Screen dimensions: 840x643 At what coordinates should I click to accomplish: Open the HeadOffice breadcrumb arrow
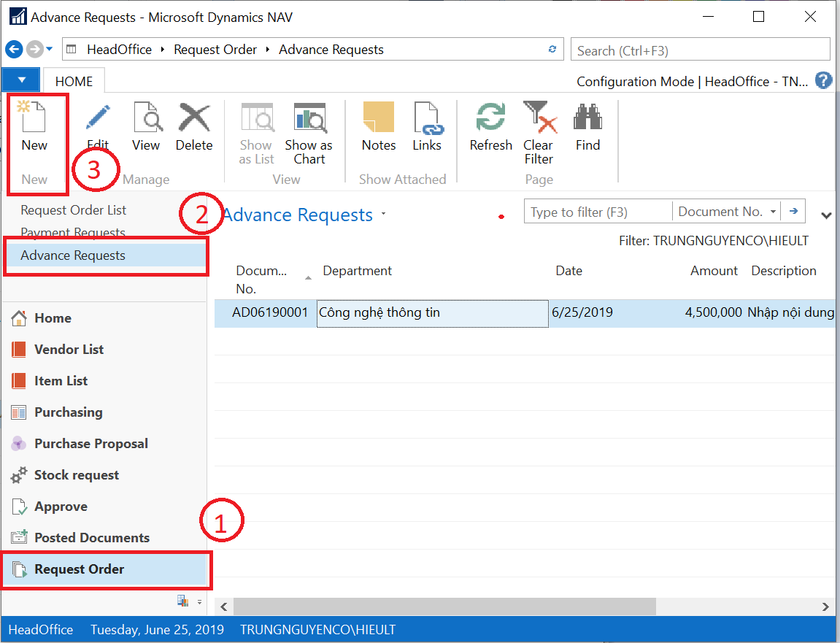(x=163, y=50)
